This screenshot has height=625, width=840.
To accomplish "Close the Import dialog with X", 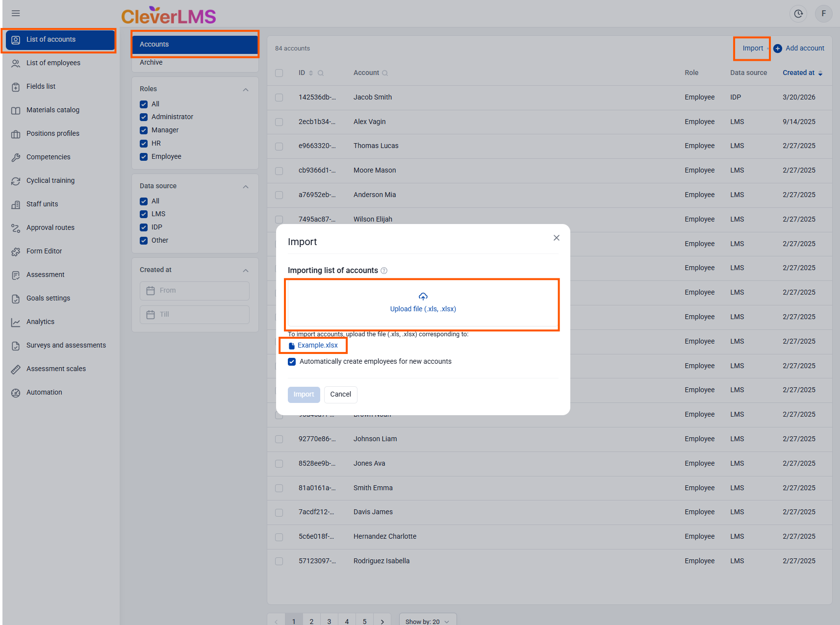I will point(556,238).
